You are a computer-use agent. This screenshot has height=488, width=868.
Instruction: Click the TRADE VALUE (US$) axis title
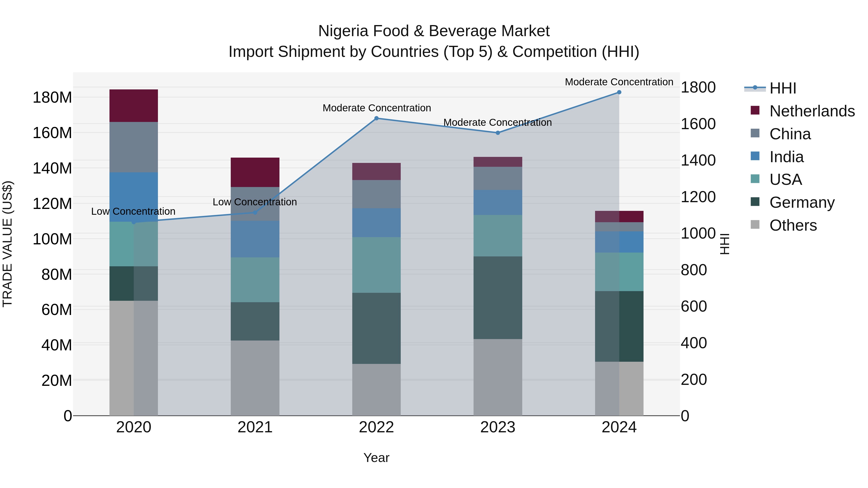coord(7,244)
